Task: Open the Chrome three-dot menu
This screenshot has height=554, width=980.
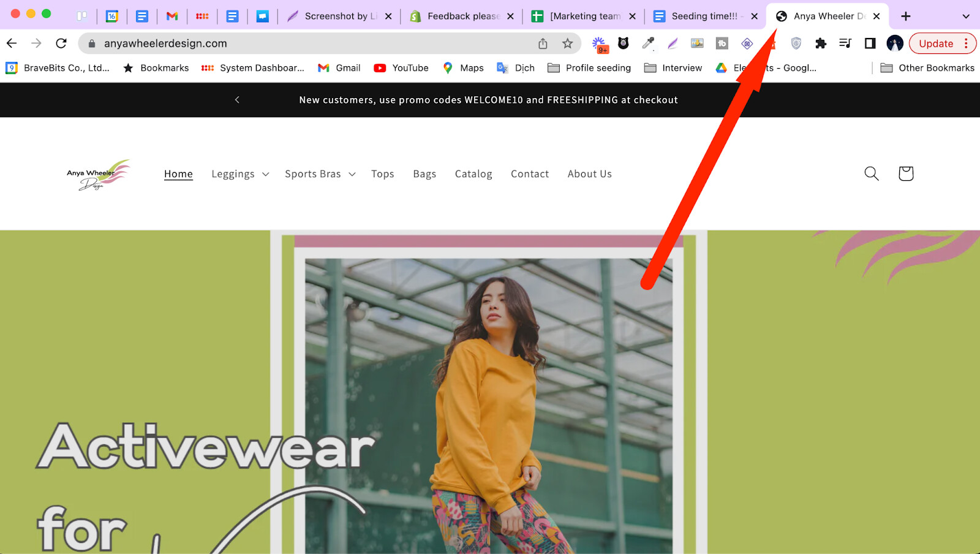Action: coord(967,44)
